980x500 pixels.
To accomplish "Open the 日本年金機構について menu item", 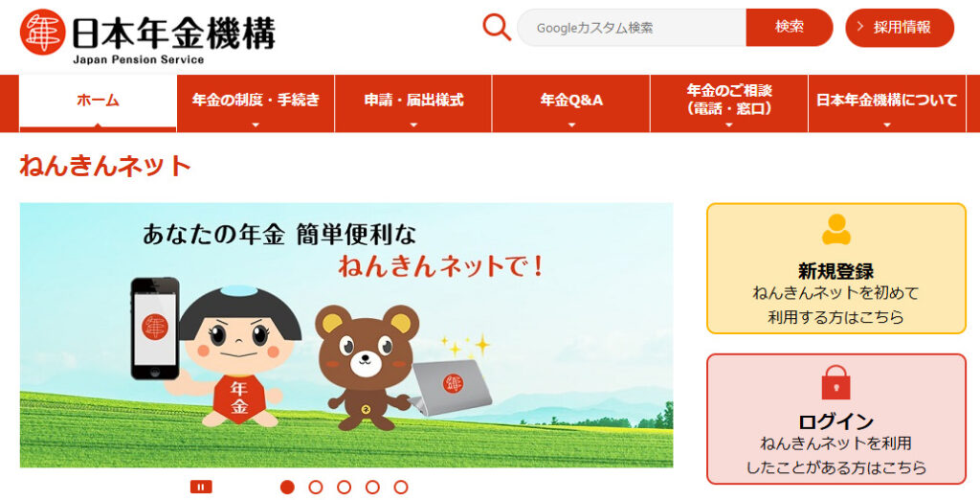I will coord(887,103).
